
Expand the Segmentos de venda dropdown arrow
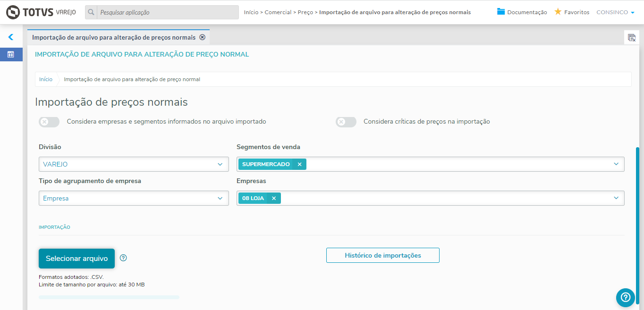(616, 164)
